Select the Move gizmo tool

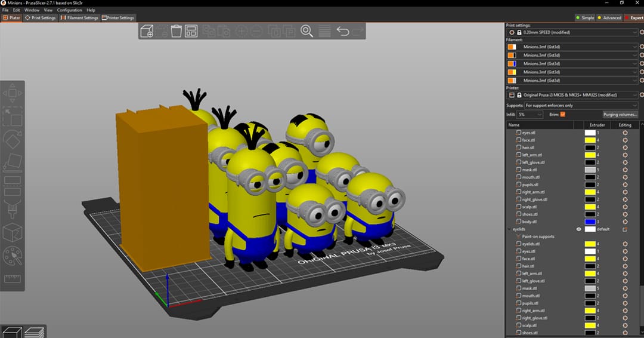tap(13, 93)
